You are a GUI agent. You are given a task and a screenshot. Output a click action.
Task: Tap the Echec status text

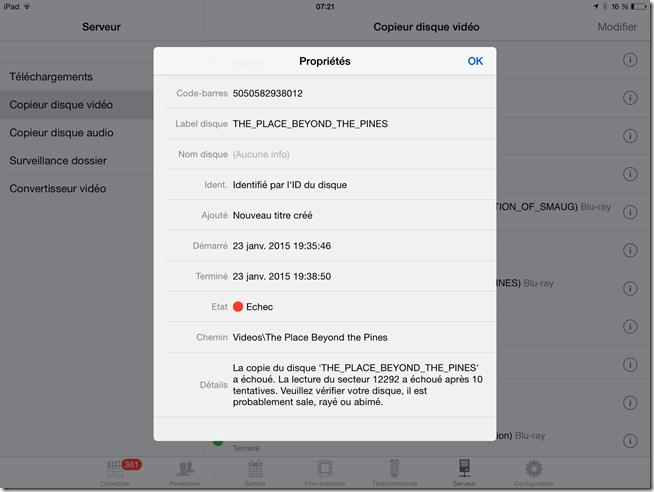[x=259, y=307]
